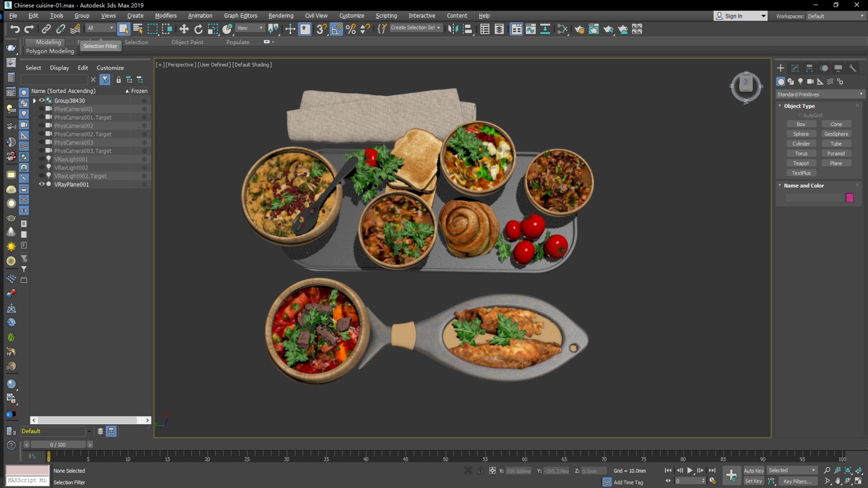The width and height of the screenshot is (868, 488).
Task: Play the animation
Action: [690, 470]
